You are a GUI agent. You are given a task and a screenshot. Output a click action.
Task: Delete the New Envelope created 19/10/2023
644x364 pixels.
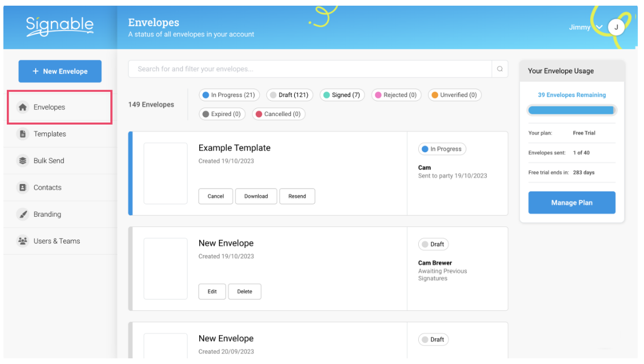coord(244,292)
